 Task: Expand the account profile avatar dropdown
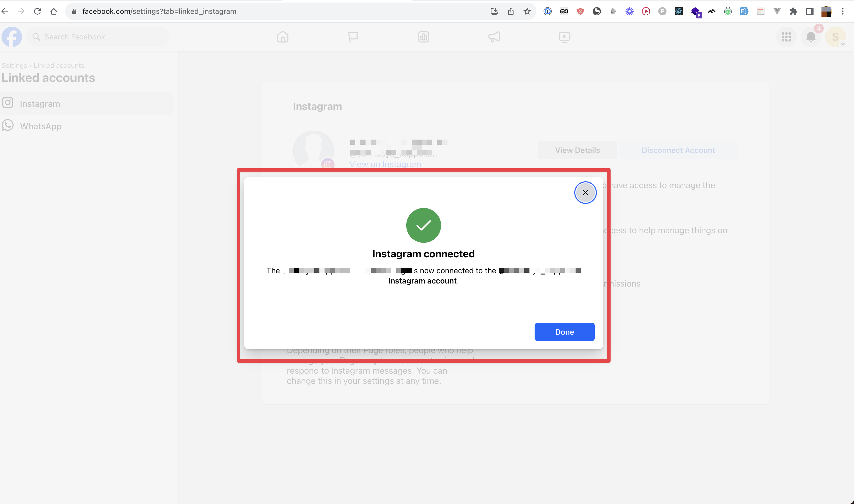point(836,37)
